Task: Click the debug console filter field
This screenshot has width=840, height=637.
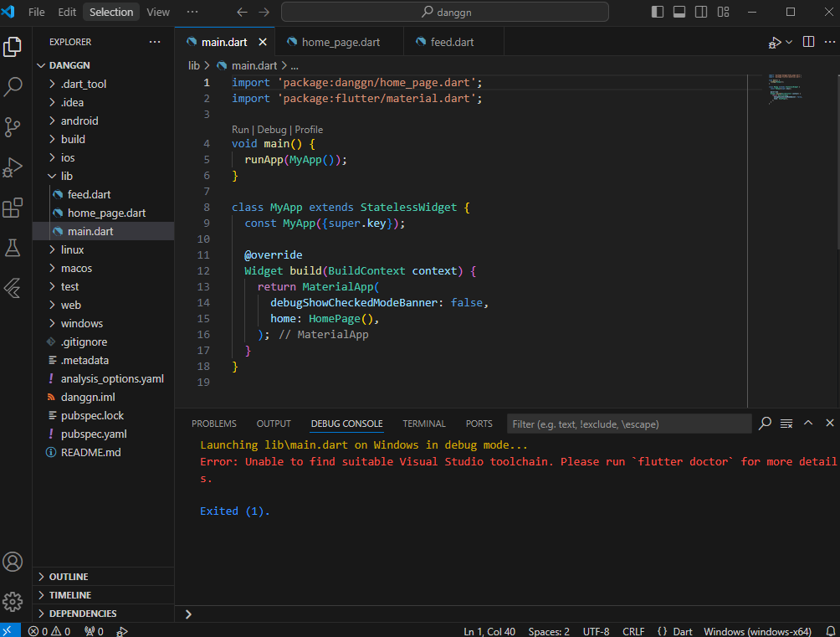Action: 629,424
